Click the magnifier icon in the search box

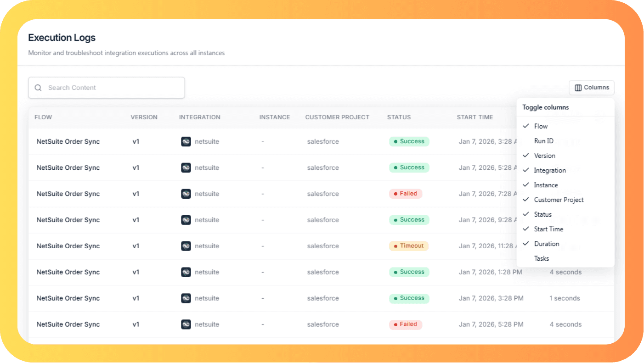click(38, 88)
